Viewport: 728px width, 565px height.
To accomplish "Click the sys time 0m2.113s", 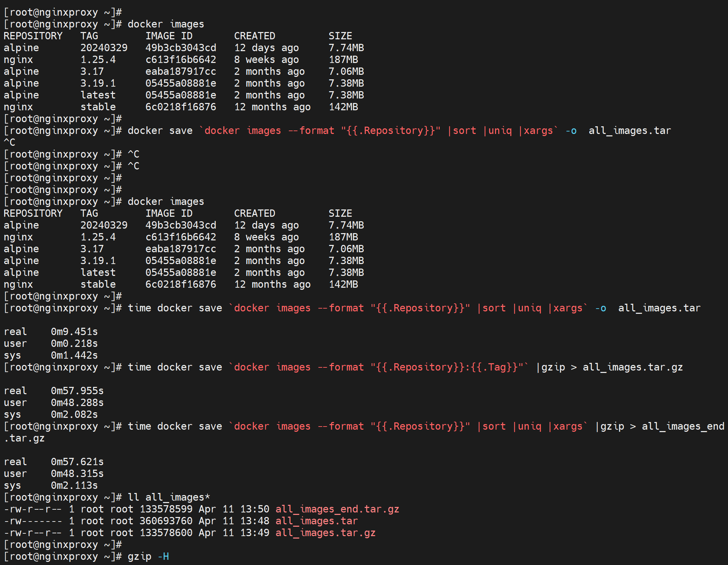I will tap(74, 485).
